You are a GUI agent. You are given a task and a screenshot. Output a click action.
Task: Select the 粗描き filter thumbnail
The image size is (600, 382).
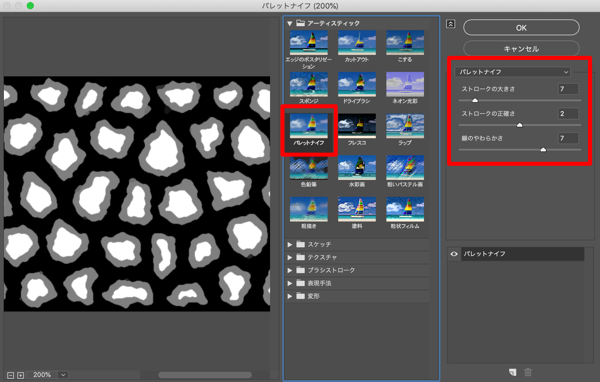coord(309,209)
